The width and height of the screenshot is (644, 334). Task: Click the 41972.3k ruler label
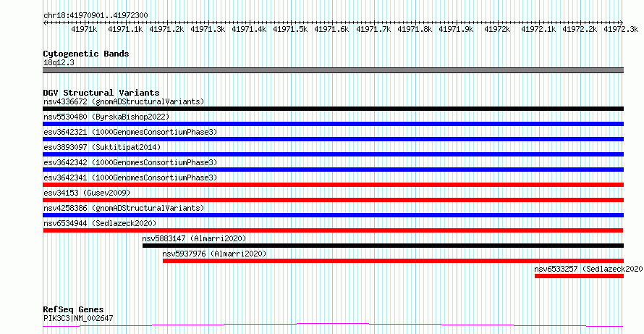point(621,29)
